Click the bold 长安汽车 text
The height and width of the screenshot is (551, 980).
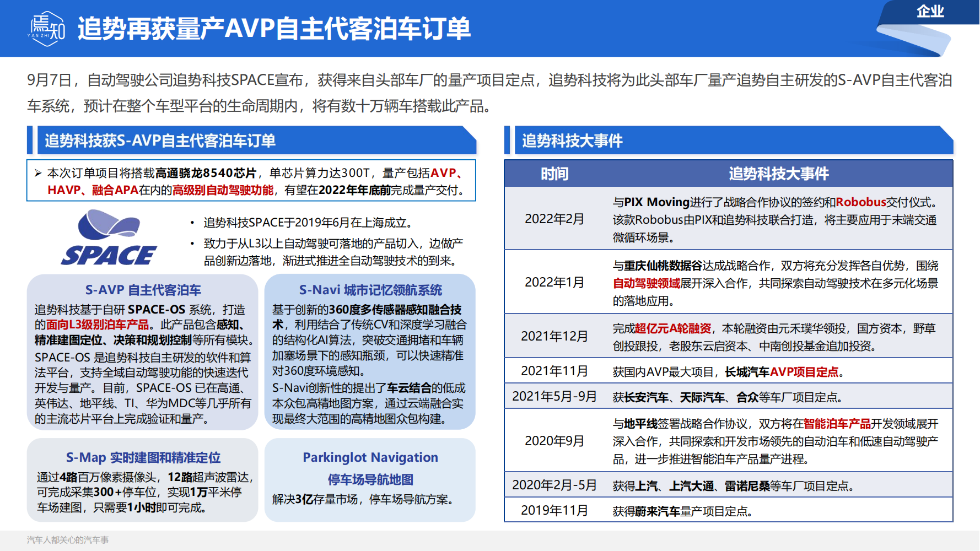pos(646,397)
